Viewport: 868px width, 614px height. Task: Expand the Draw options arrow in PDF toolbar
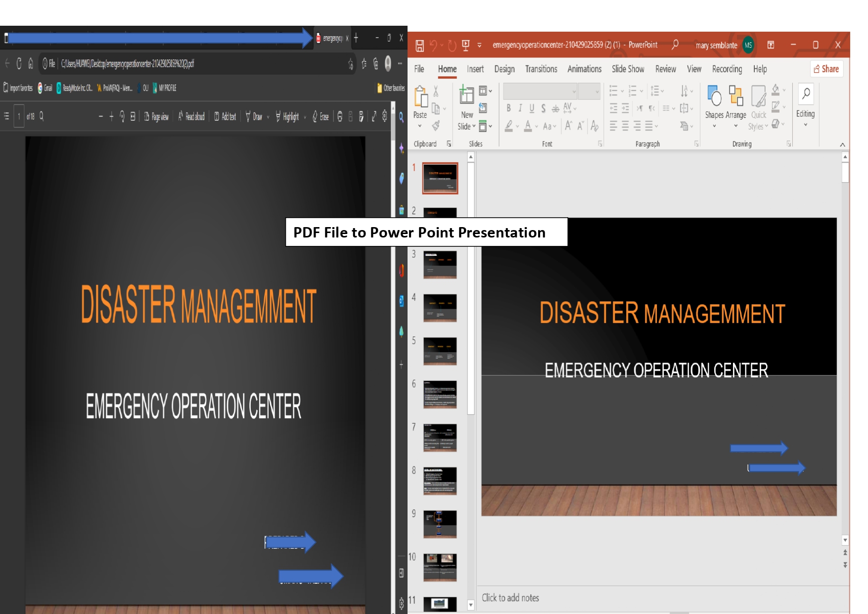coord(268,117)
